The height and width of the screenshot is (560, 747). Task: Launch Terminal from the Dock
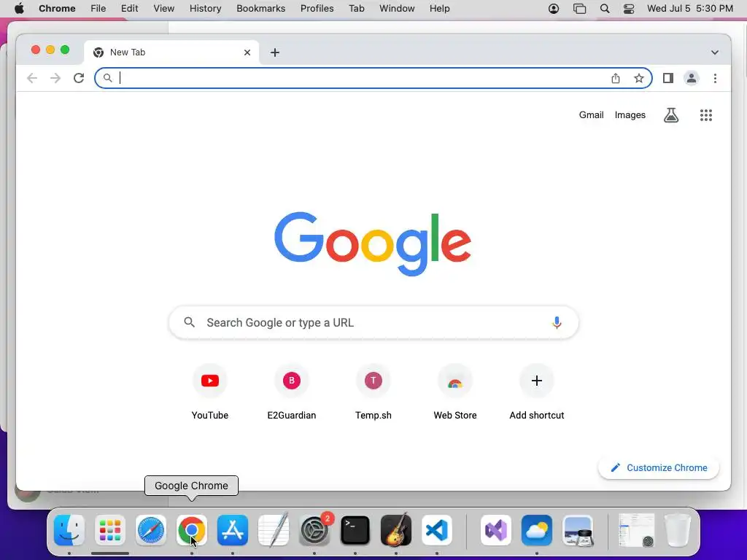pyautogui.click(x=355, y=530)
